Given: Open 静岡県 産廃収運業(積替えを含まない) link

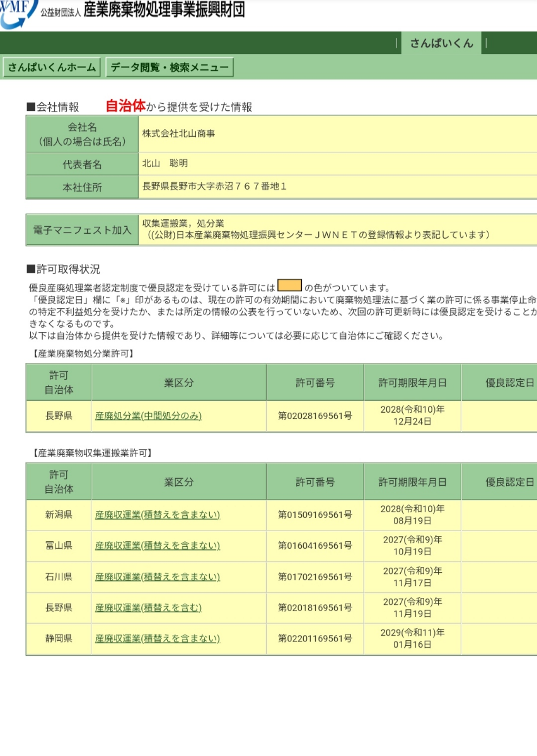Looking at the screenshot, I should click(157, 638).
